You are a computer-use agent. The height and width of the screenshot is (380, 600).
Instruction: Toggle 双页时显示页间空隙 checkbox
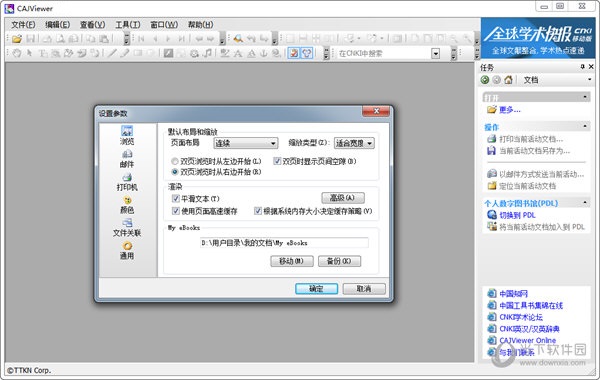click(277, 161)
